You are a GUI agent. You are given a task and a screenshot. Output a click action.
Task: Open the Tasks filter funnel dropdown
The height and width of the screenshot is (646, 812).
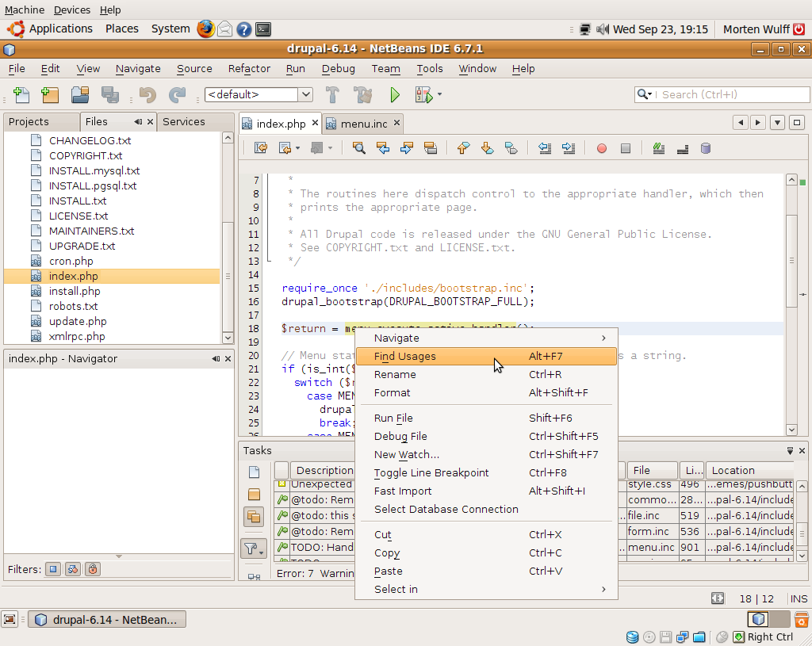[x=254, y=549]
